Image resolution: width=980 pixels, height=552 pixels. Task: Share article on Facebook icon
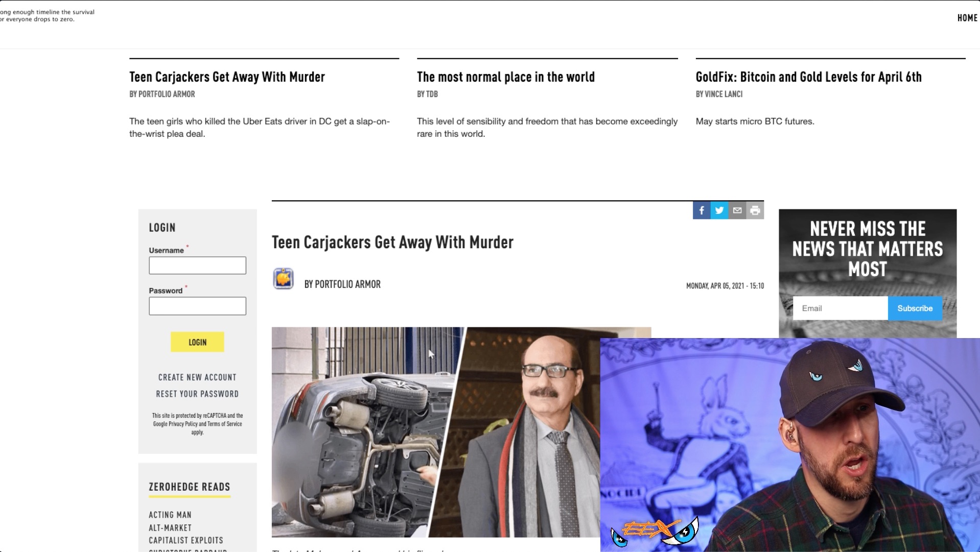(x=702, y=210)
